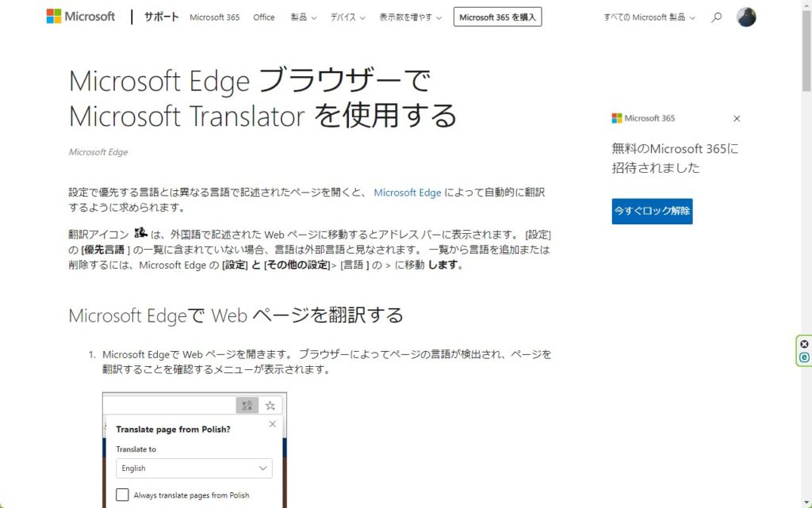Viewport: 812px width, 508px height.
Task: Open the account profile picture menu
Action: pyautogui.click(x=746, y=17)
